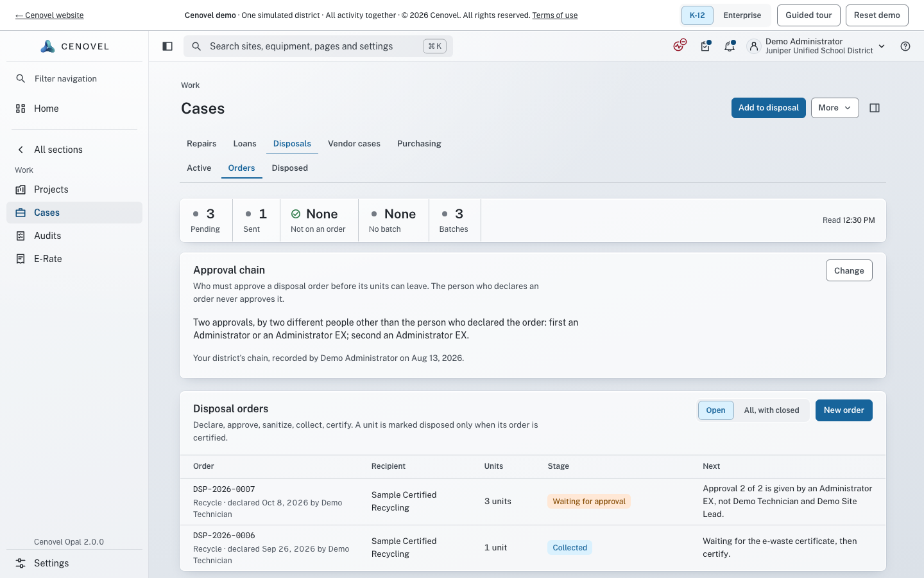
Task: Open E-Rate in the sidebar
Action: tap(74, 259)
